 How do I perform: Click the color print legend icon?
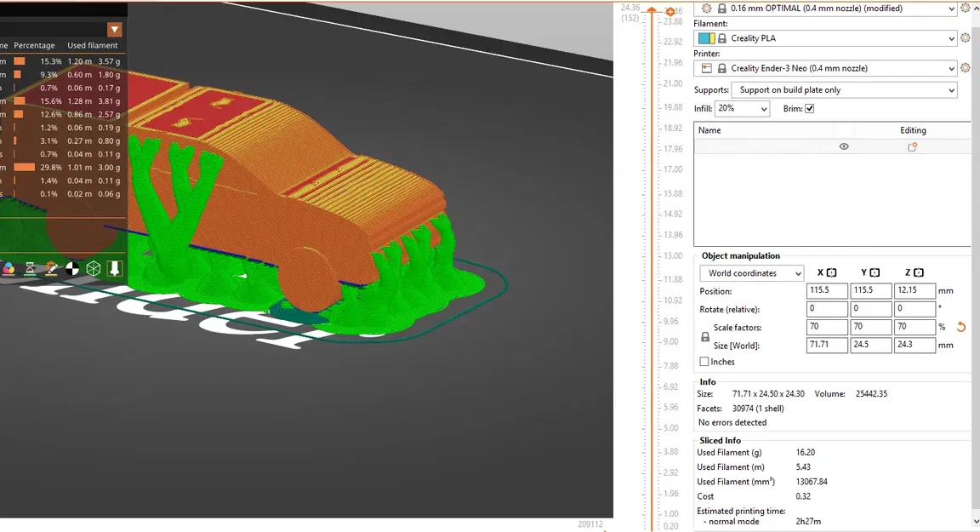point(9,269)
